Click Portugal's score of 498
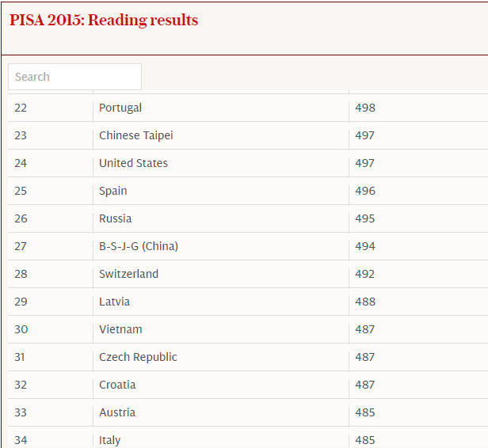The width and height of the screenshot is (488, 448). (365, 108)
